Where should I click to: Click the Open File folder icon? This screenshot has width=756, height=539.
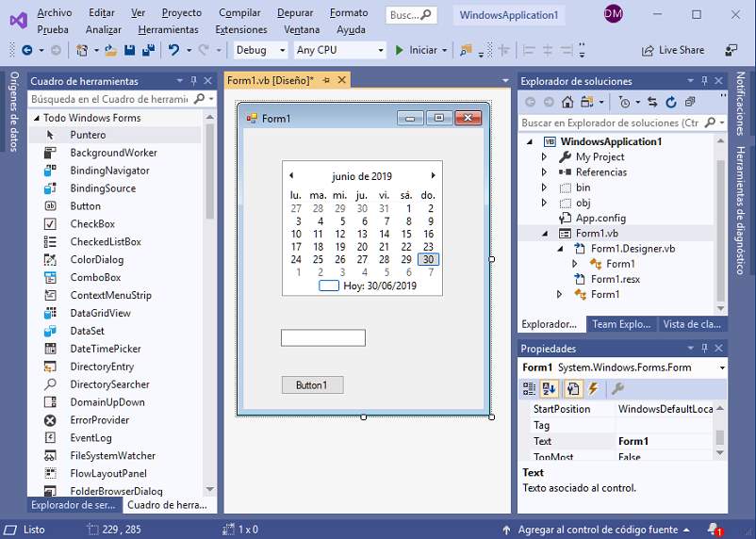tap(111, 50)
